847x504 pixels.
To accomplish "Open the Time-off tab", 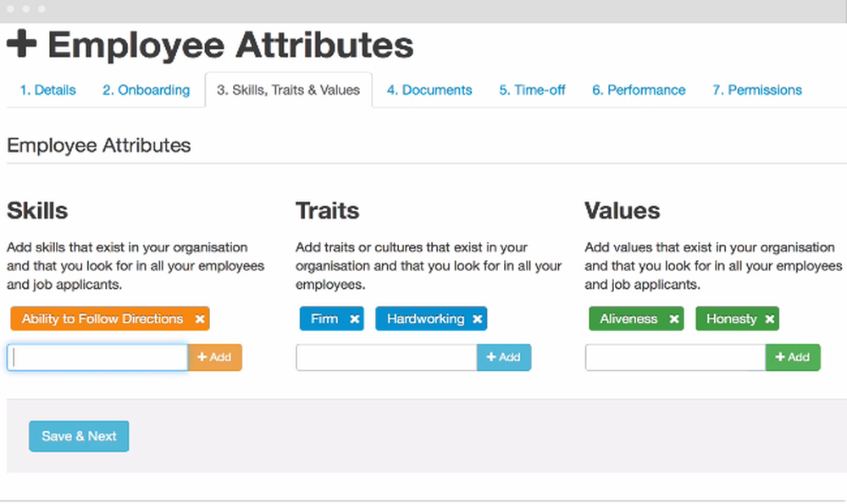I will click(x=532, y=90).
